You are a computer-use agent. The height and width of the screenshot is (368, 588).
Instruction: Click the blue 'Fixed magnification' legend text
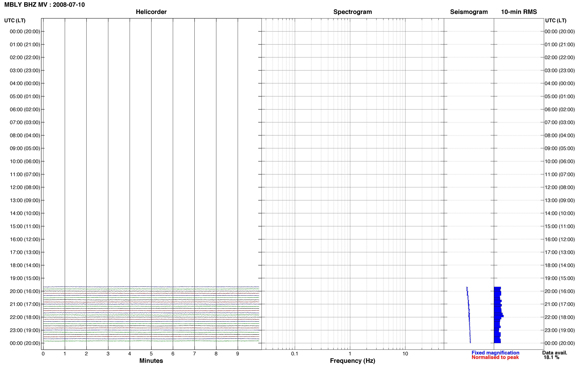pyautogui.click(x=495, y=353)
